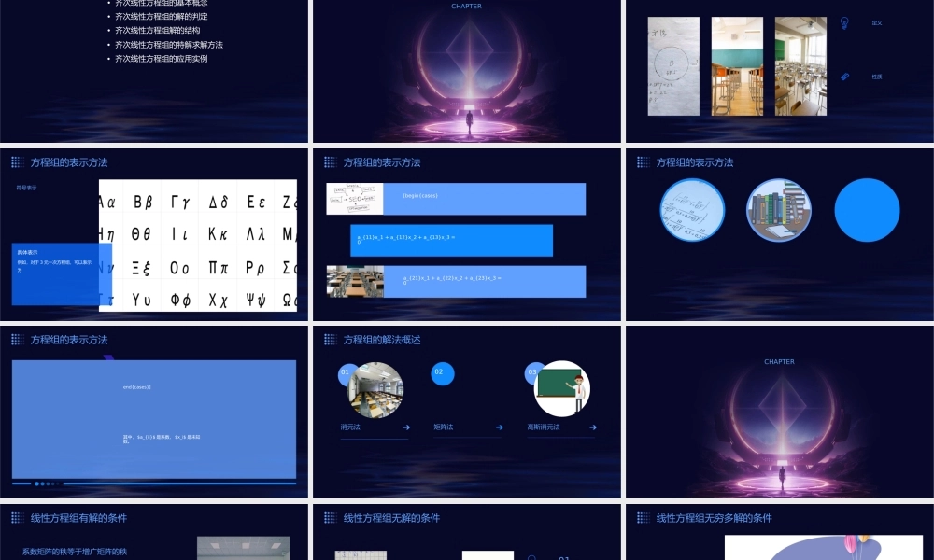Select the bright classroom photo with windows
The width and height of the screenshot is (934, 560).
tap(800, 66)
